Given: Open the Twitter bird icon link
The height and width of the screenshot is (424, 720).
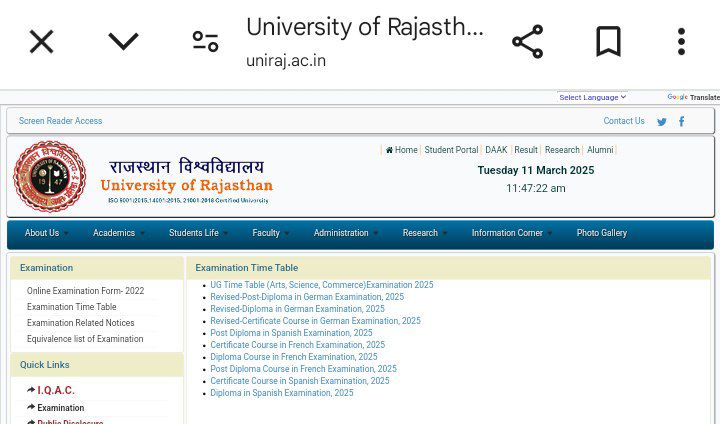Looking at the screenshot, I should (x=661, y=122).
